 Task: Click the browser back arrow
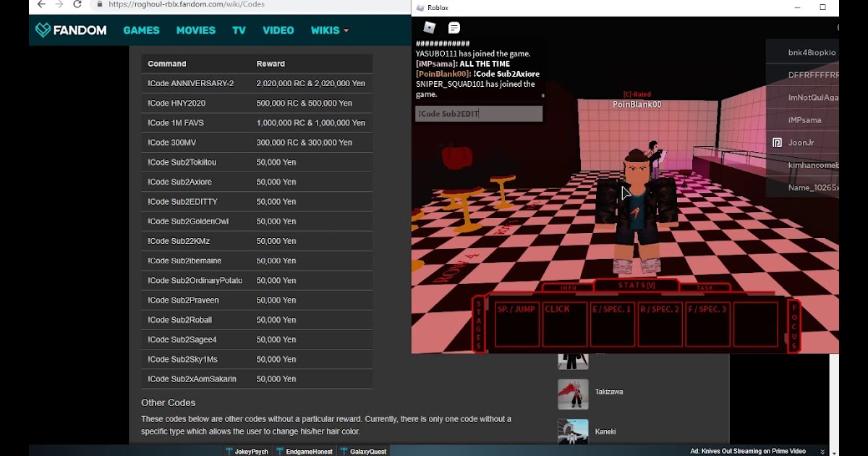[x=41, y=4]
